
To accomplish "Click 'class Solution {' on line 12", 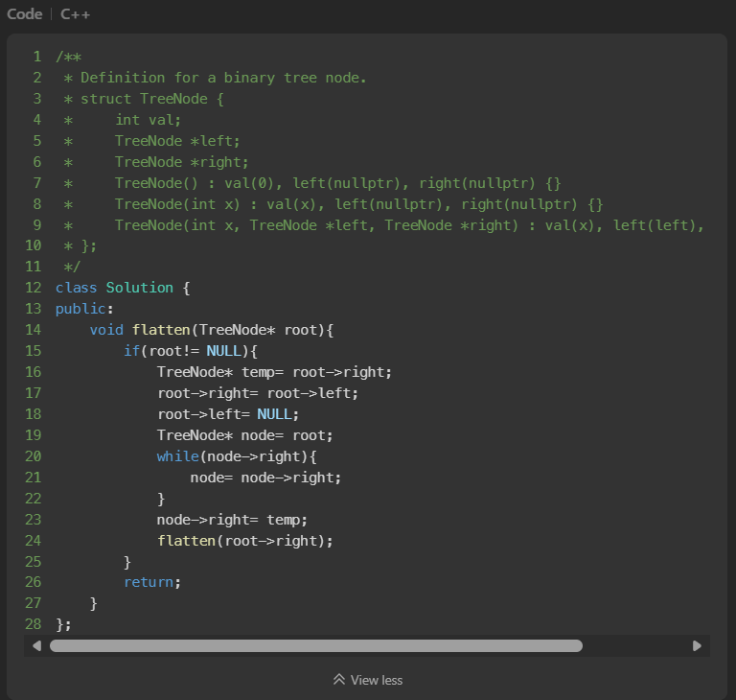I will pyautogui.click(x=123, y=288).
